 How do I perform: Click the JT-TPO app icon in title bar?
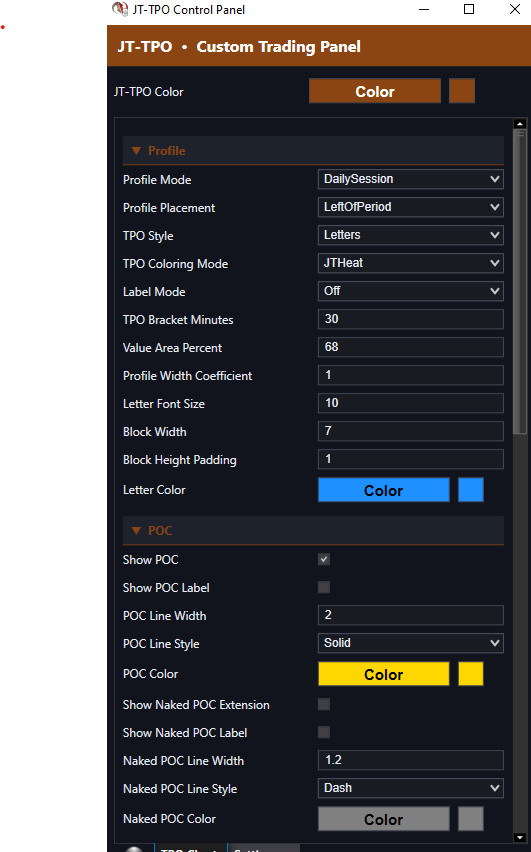click(x=120, y=9)
